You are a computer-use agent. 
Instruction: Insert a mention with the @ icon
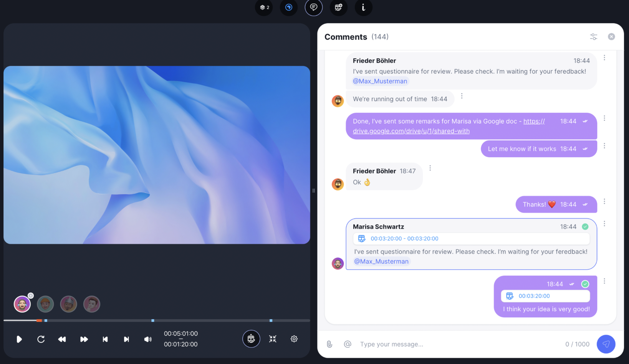point(348,344)
